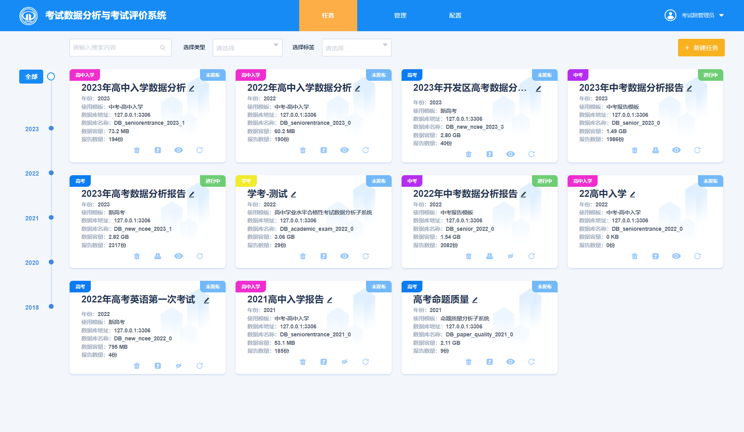Click search magnifier in the search box

(x=163, y=48)
